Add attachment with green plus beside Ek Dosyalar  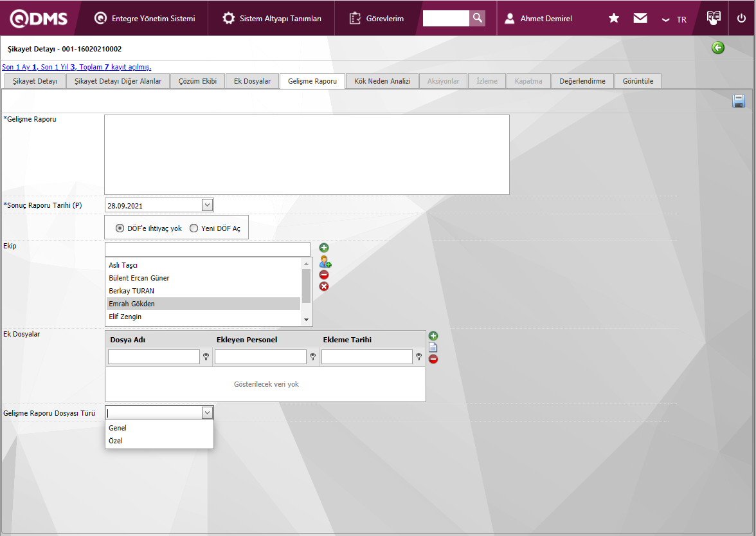(x=433, y=336)
